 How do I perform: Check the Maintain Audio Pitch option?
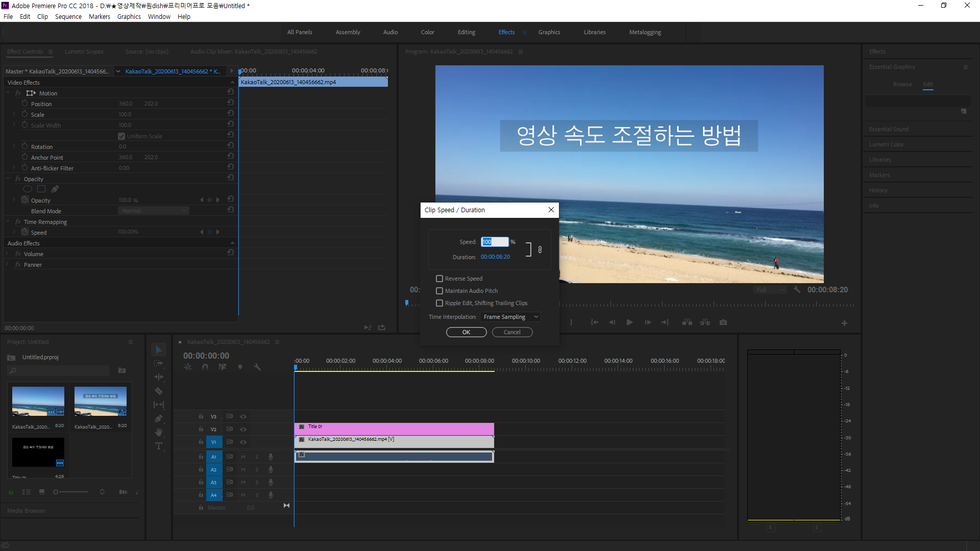point(439,291)
